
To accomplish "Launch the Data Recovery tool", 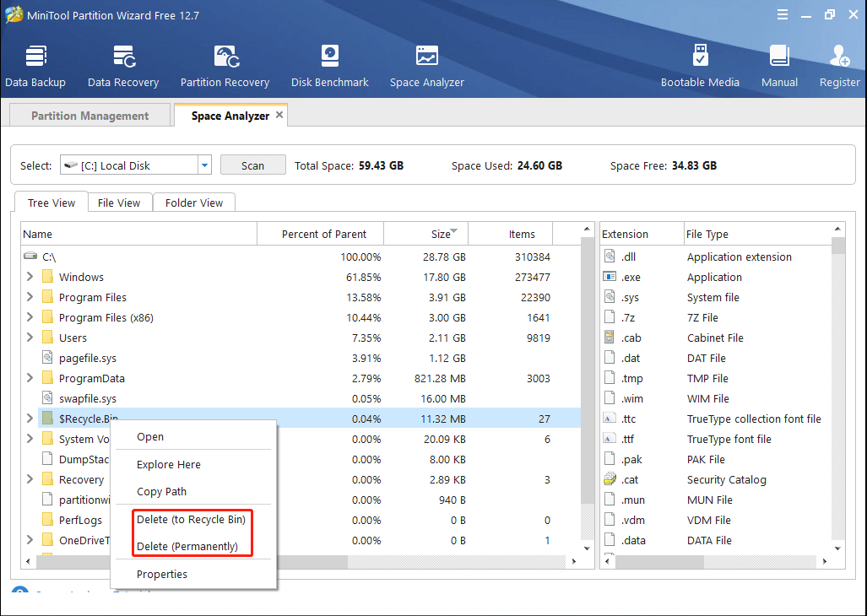I will [x=123, y=67].
